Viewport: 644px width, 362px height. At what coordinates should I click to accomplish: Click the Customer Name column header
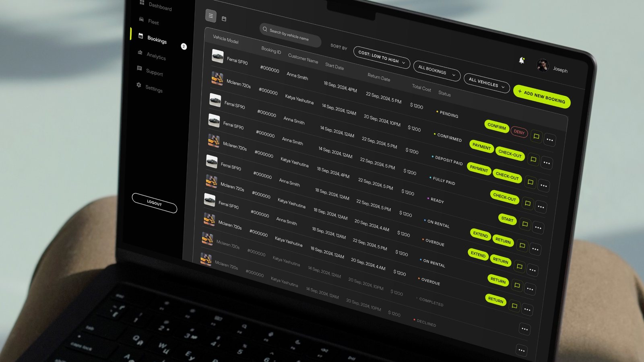303,59
